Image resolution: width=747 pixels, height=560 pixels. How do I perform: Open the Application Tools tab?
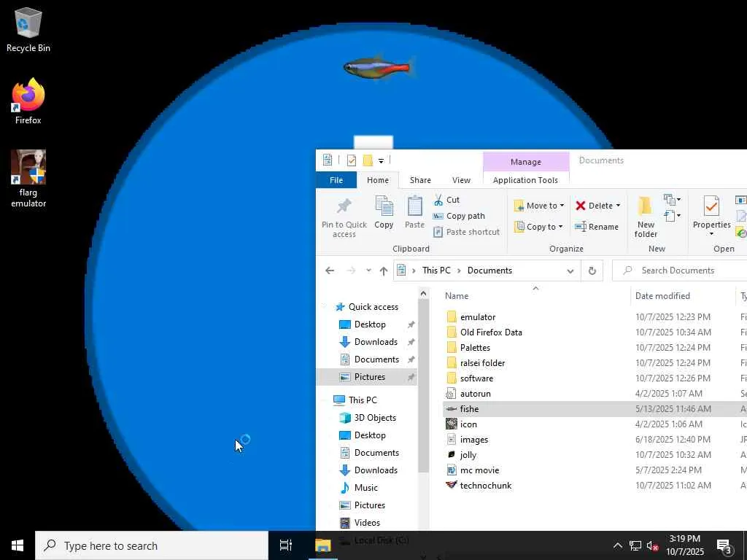pos(525,180)
